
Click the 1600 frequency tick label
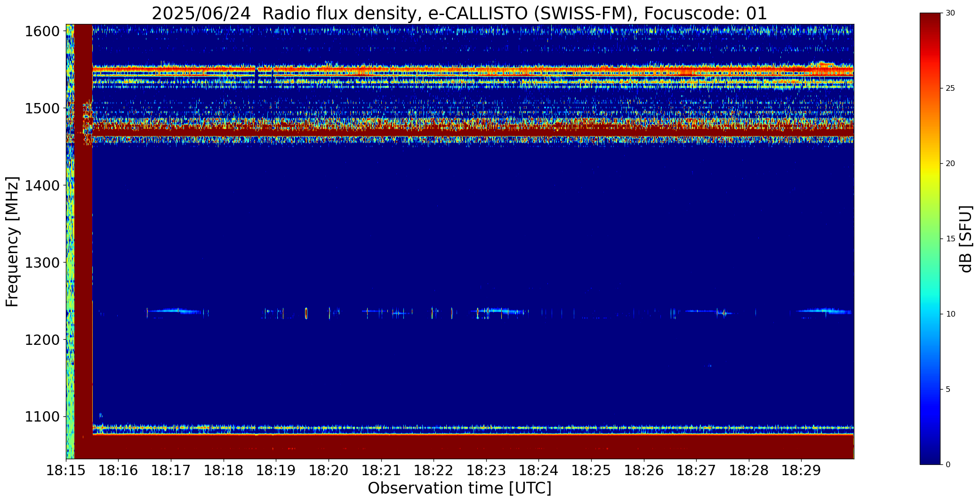[42, 32]
